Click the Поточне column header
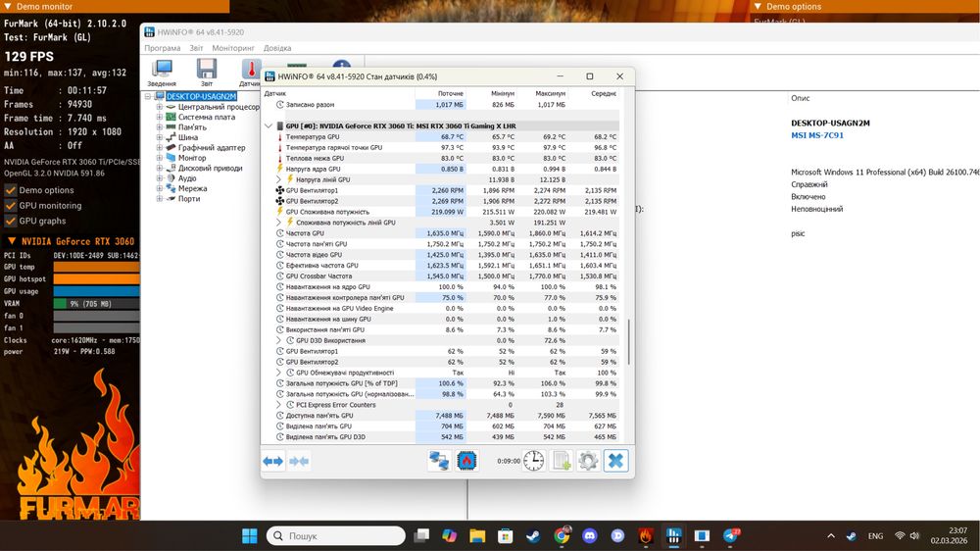Image resolution: width=980 pixels, height=551 pixels. click(x=441, y=93)
